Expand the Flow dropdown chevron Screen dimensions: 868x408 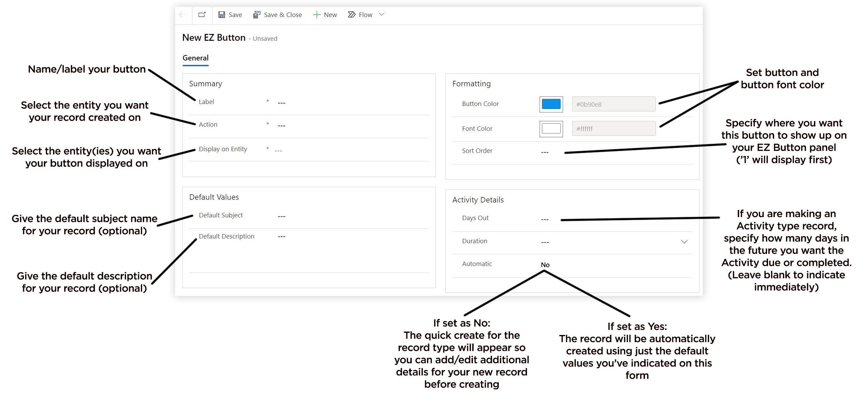point(383,14)
